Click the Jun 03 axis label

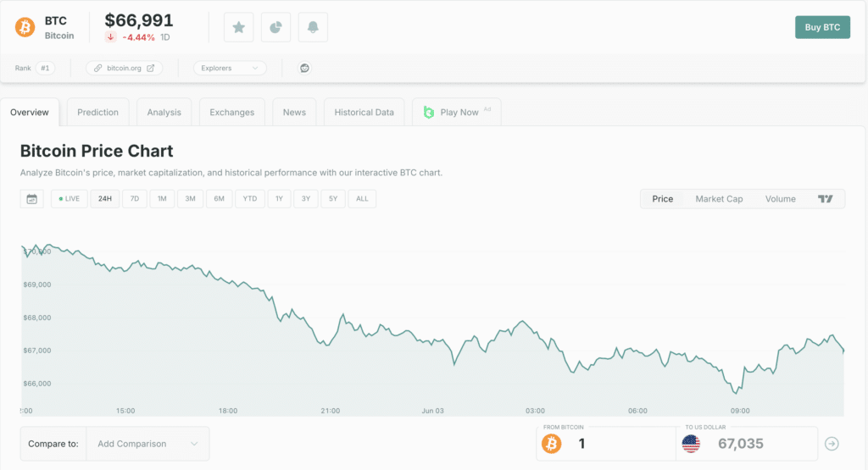click(433, 411)
